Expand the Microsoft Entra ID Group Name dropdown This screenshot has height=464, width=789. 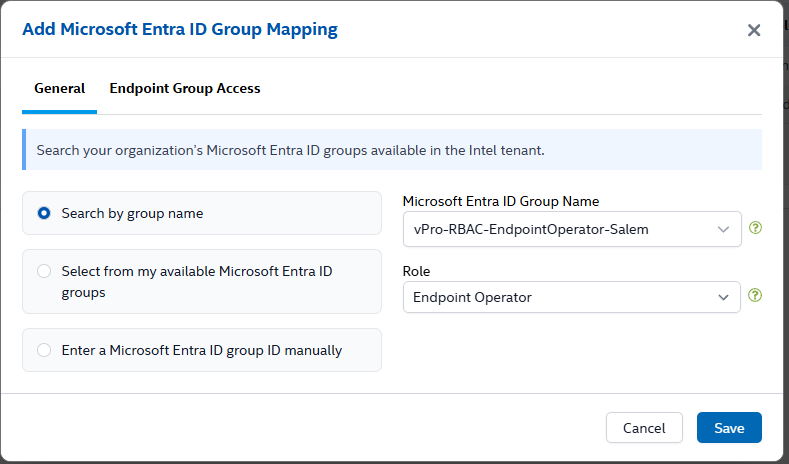tap(572, 229)
